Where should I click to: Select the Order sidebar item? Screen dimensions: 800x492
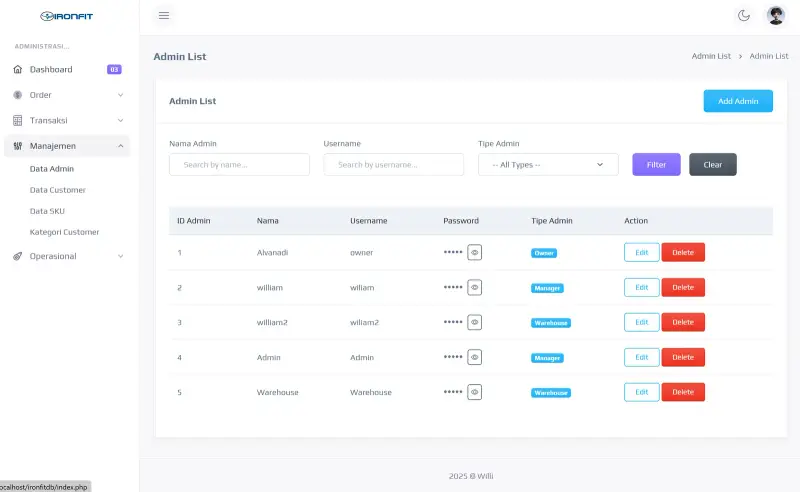67,95
